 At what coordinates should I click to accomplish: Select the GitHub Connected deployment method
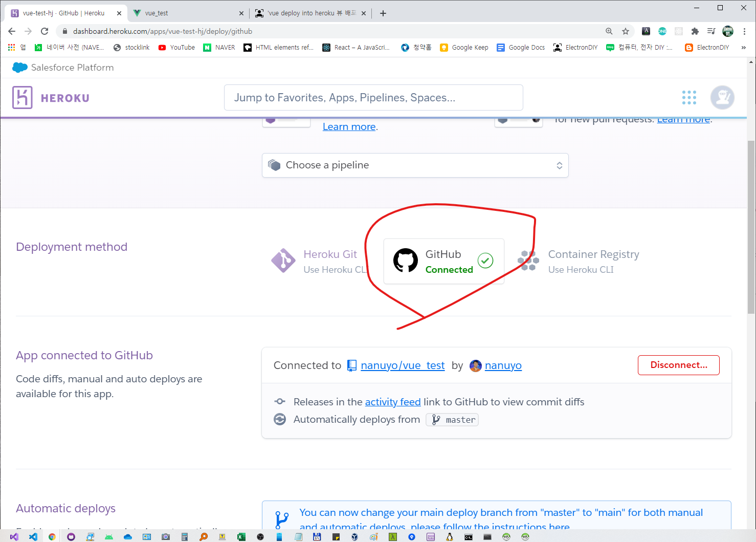tap(443, 261)
